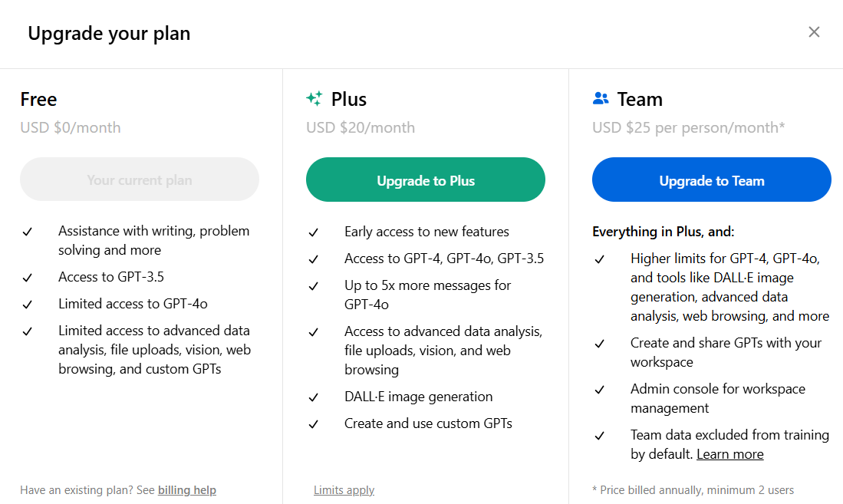Viewport: 843px width, 504px height.
Task: Click the Upgrade to Team button
Action: click(x=711, y=180)
